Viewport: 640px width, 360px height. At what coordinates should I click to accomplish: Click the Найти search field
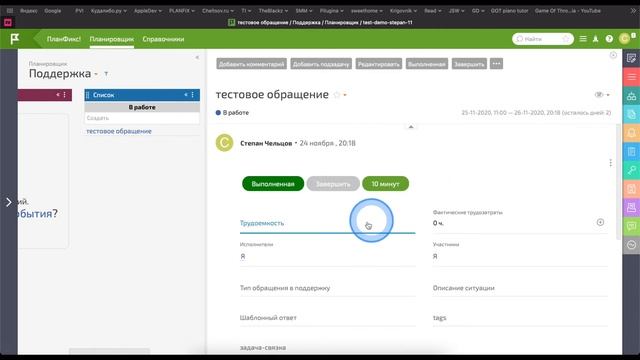(543, 39)
